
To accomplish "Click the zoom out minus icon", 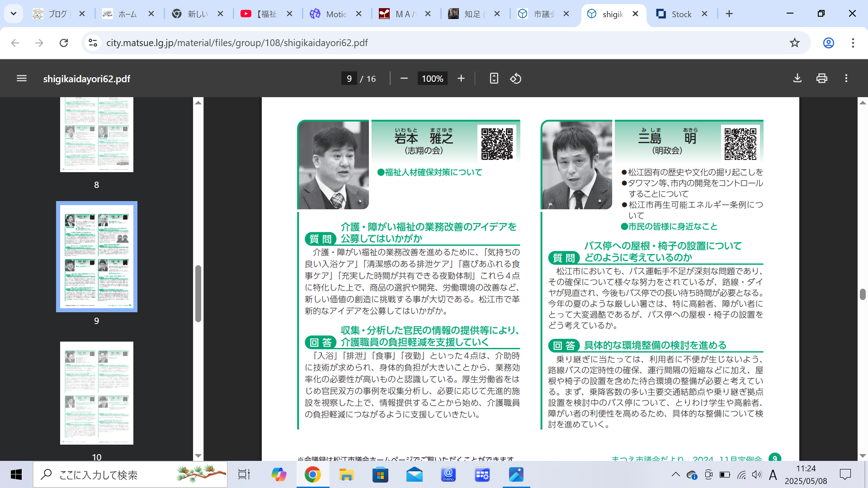I will [x=404, y=79].
